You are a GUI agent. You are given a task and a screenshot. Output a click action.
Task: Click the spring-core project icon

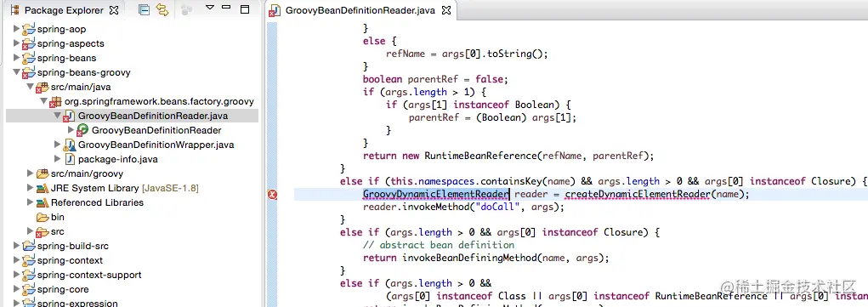pyautogui.click(x=29, y=290)
